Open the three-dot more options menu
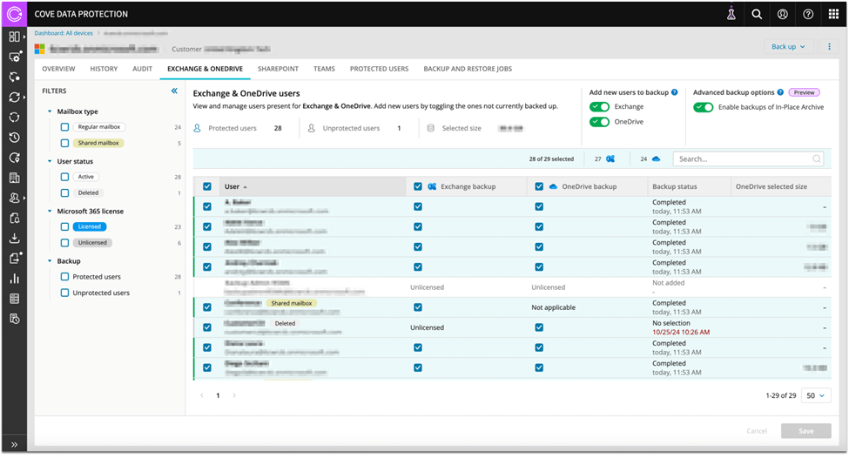 829,47
